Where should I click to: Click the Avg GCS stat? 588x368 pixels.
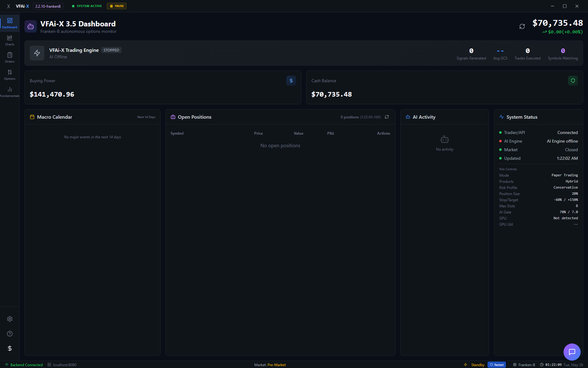[500, 54]
